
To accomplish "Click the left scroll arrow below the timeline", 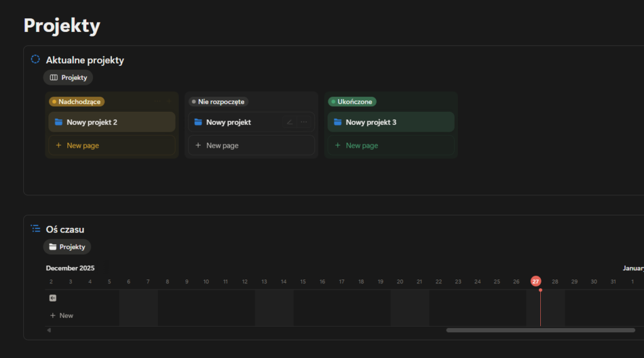I will pyautogui.click(x=49, y=330).
